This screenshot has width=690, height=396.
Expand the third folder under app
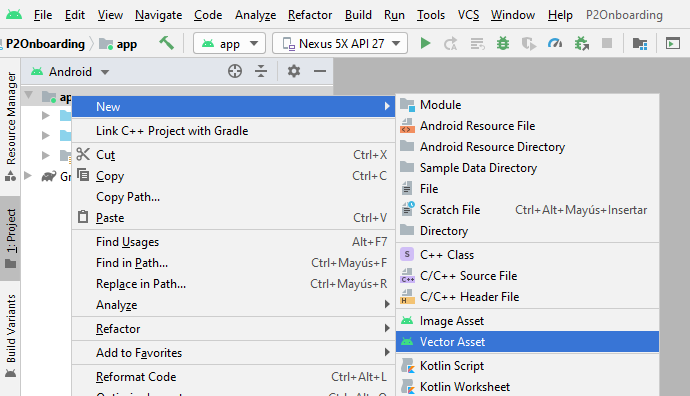coord(45,155)
